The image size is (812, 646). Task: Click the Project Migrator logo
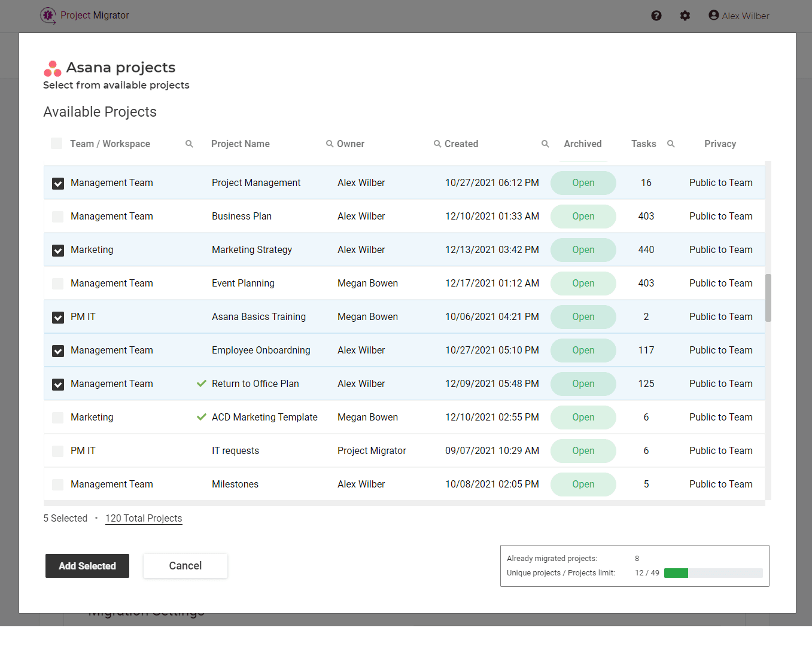48,16
